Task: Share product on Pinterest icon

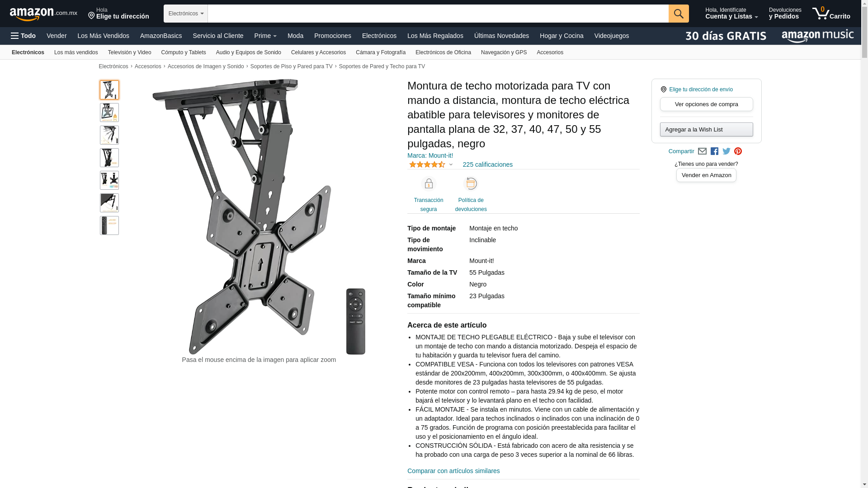Action: (x=738, y=151)
